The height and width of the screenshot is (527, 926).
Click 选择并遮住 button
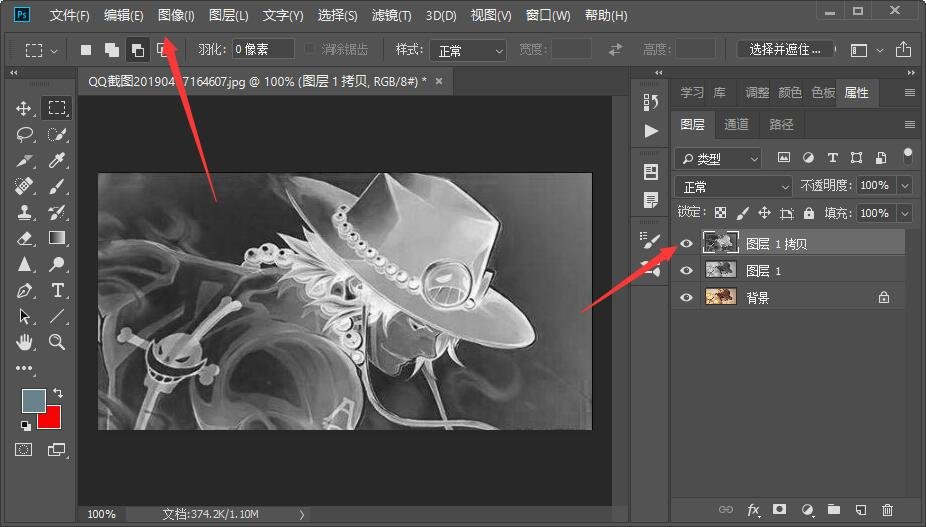(785, 50)
